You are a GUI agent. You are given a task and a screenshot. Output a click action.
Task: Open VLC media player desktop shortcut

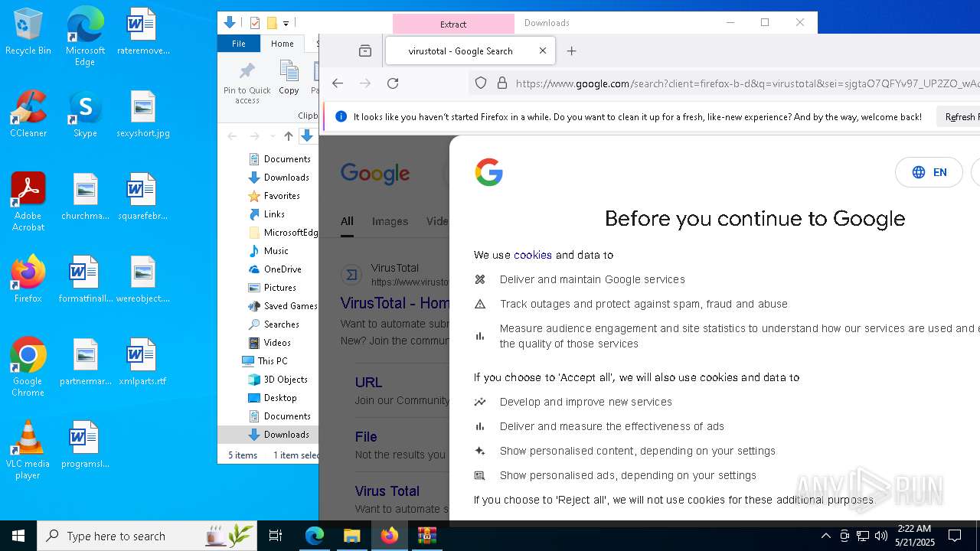(28, 450)
